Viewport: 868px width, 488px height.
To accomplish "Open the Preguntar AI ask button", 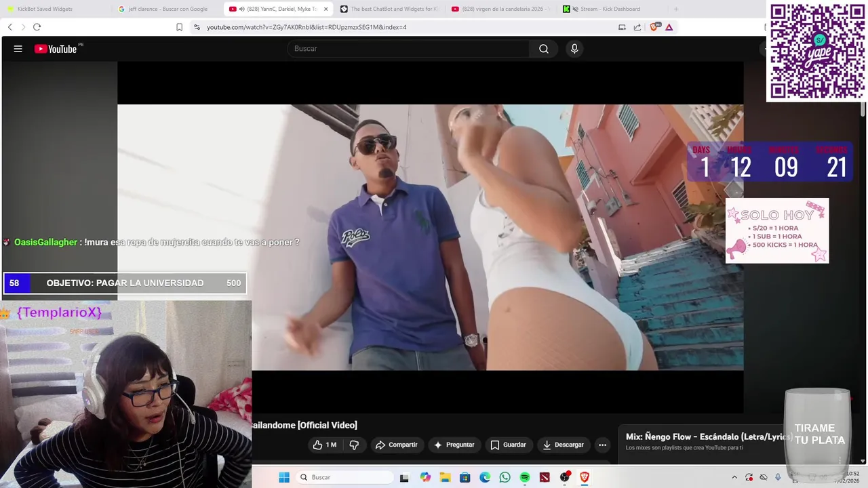I will click(x=454, y=445).
